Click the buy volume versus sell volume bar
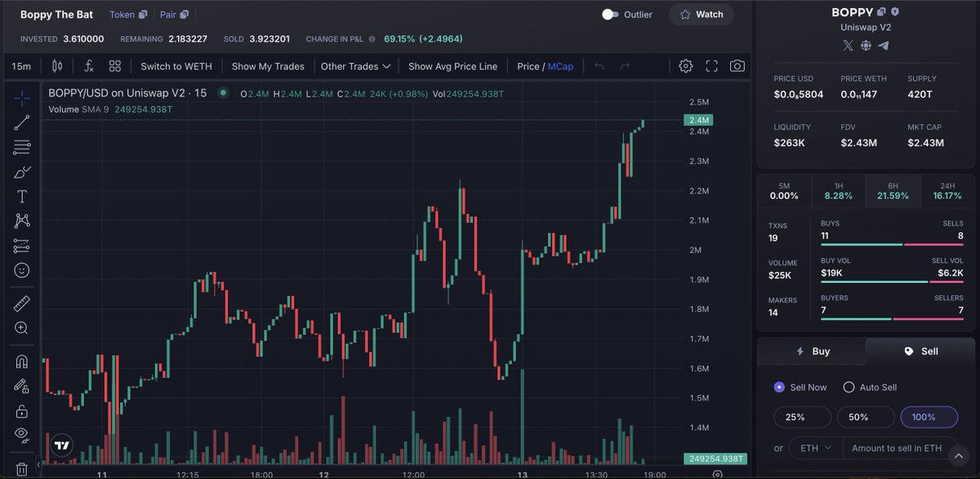The height and width of the screenshot is (479, 980). 892,282
